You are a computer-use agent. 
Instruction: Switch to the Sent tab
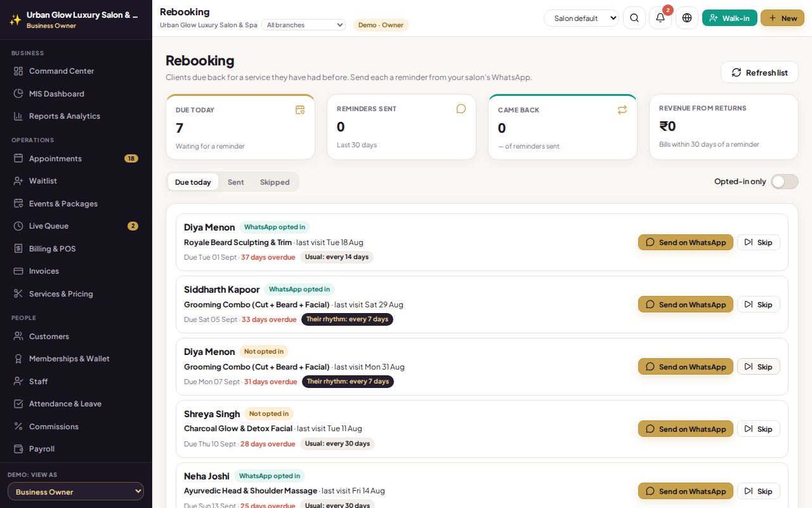click(236, 182)
